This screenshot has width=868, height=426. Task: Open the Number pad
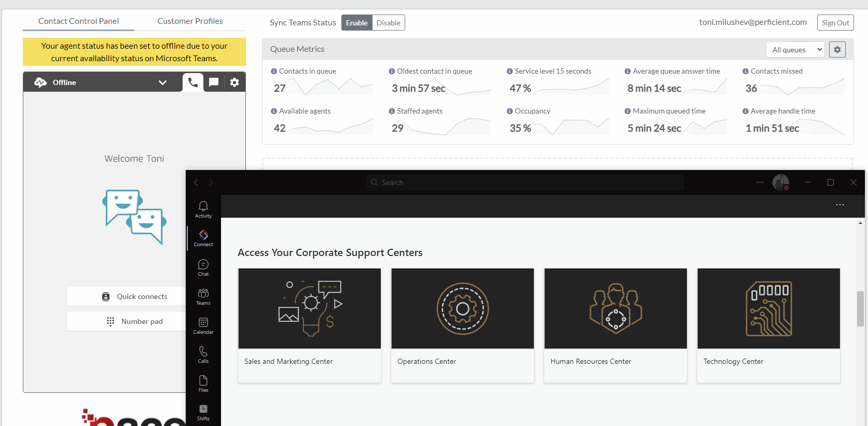[126, 321]
